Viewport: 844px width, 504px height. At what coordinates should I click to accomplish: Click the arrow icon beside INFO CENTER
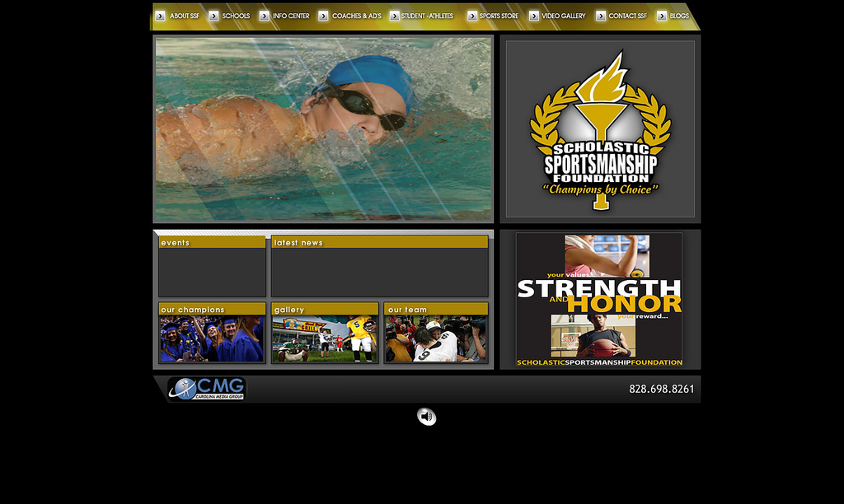263,15
